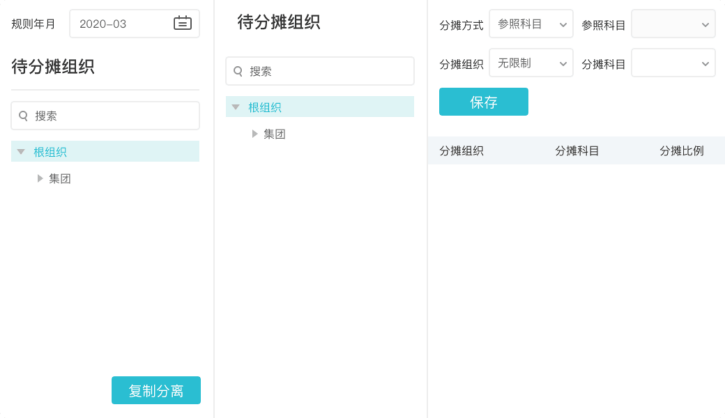Screen dimensions: 725x418
Task: Focus the left panel search field
Action: [x=112, y=116]
